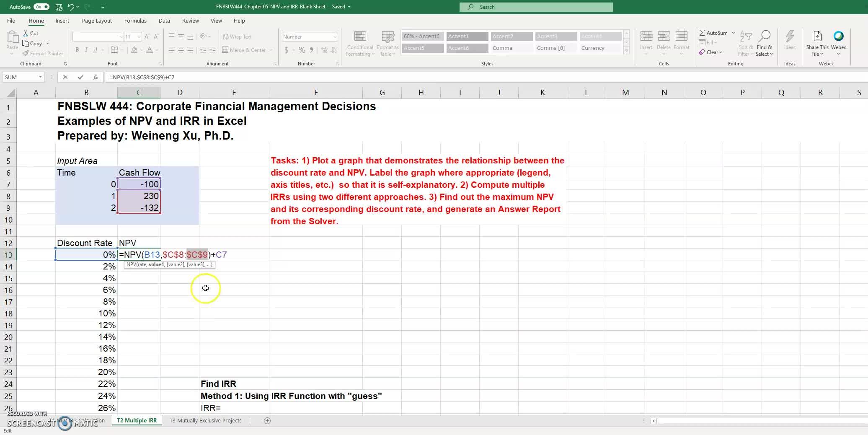Open the Review ribbon tab

[x=190, y=21]
